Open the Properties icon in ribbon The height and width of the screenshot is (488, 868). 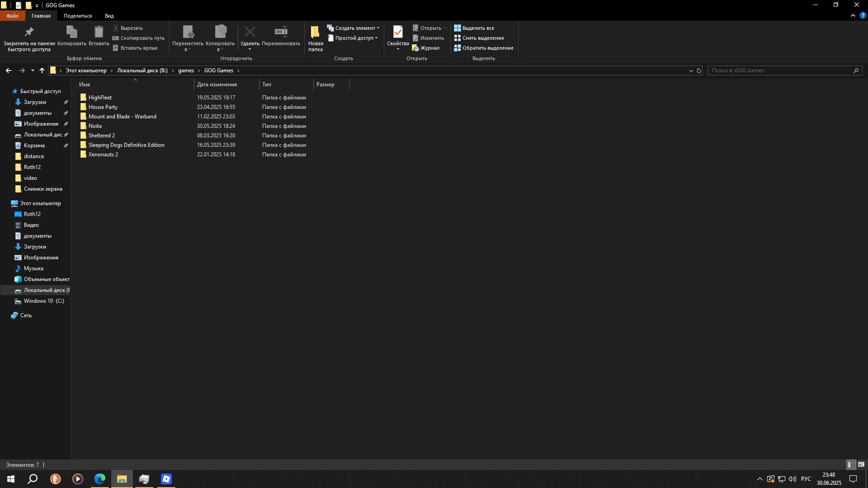point(398,32)
